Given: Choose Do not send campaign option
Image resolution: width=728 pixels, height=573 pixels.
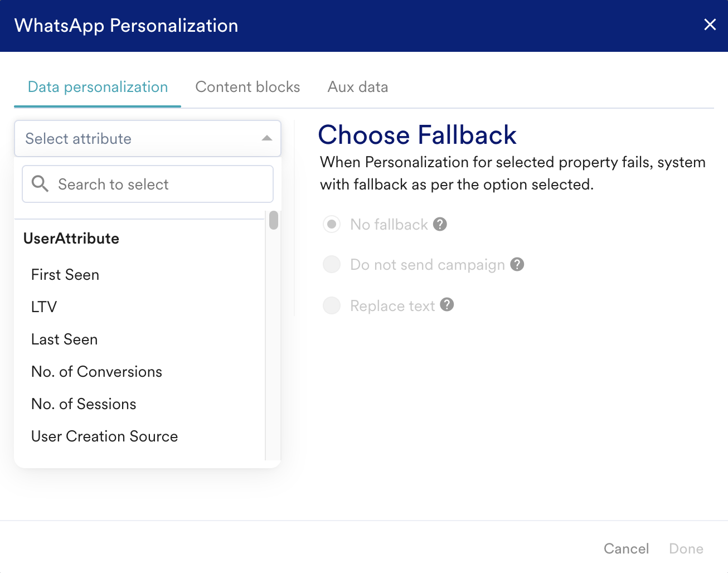Looking at the screenshot, I should (x=332, y=264).
